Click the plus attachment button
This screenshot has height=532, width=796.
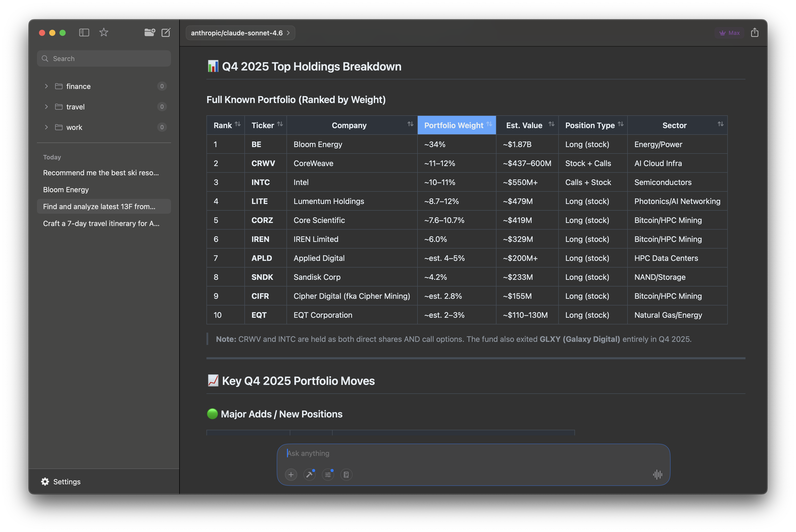pos(291,474)
